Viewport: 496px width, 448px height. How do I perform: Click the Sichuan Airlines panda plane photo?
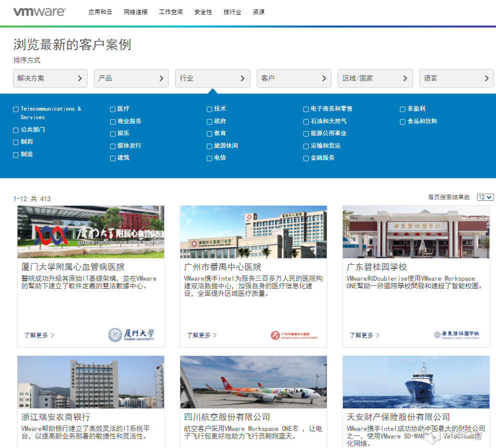(x=253, y=382)
